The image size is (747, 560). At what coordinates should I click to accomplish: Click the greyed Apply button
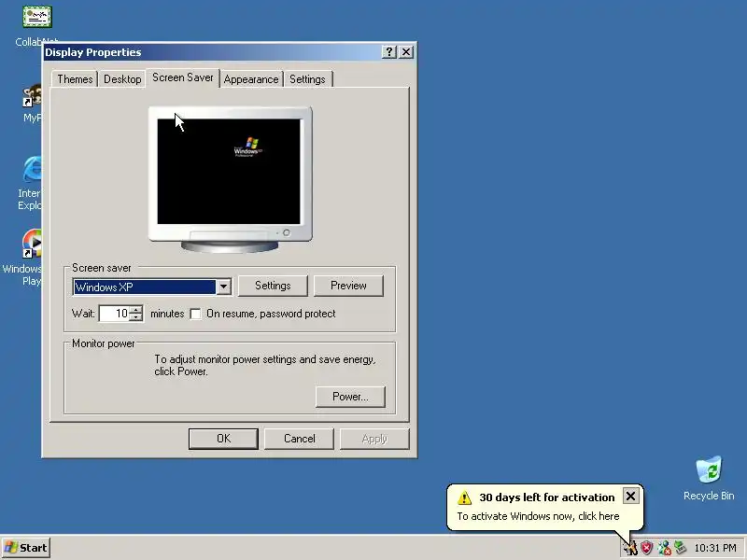pos(374,439)
